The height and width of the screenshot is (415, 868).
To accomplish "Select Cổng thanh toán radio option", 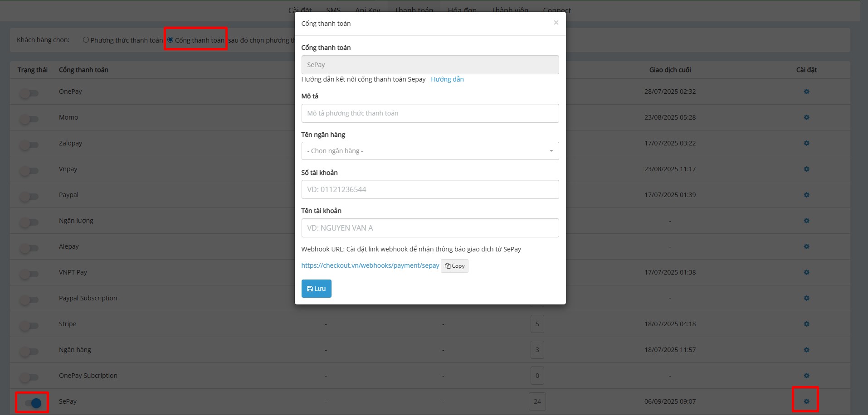I will [171, 40].
